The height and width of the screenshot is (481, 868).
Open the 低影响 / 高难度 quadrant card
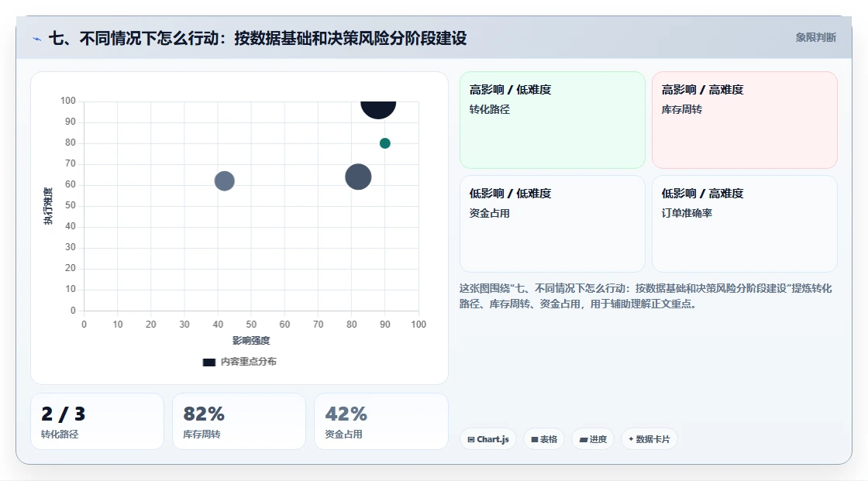tap(745, 224)
